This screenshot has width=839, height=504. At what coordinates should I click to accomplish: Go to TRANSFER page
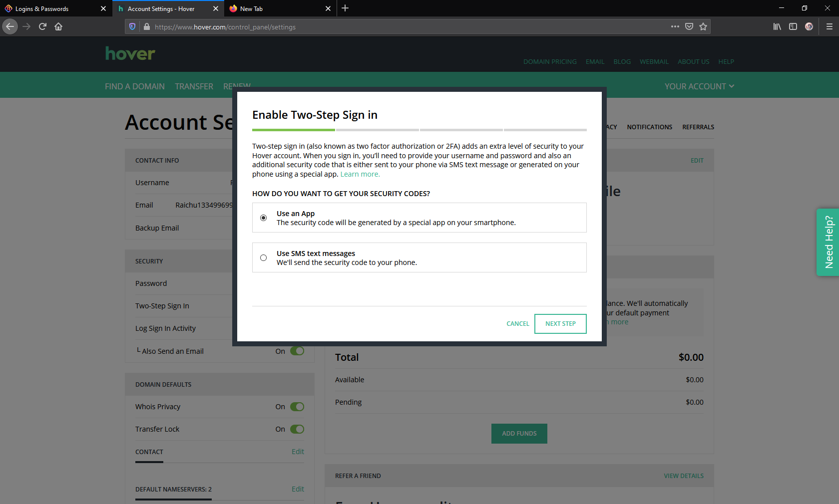194,86
